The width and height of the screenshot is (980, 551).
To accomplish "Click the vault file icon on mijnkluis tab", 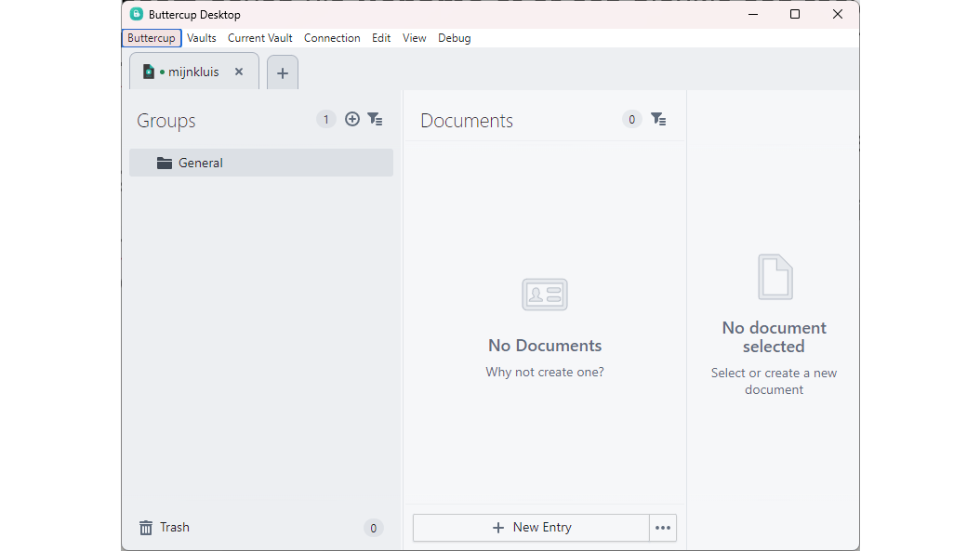I will [x=148, y=72].
